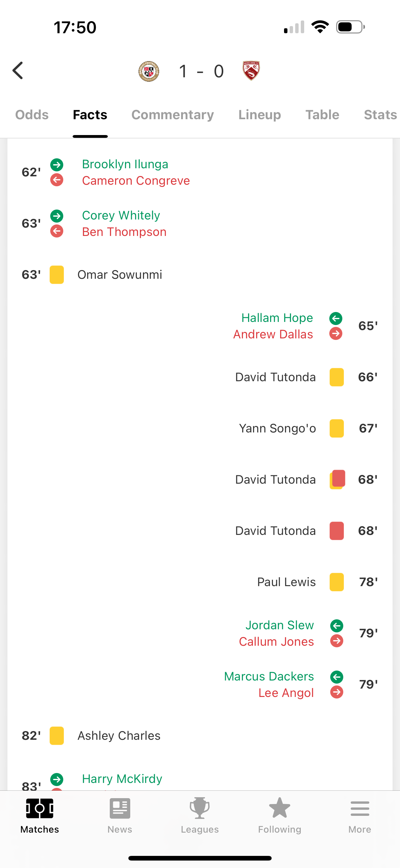400x868 pixels.
Task: Tap second-yellow card icon for David Tutonda
Action: (337, 480)
